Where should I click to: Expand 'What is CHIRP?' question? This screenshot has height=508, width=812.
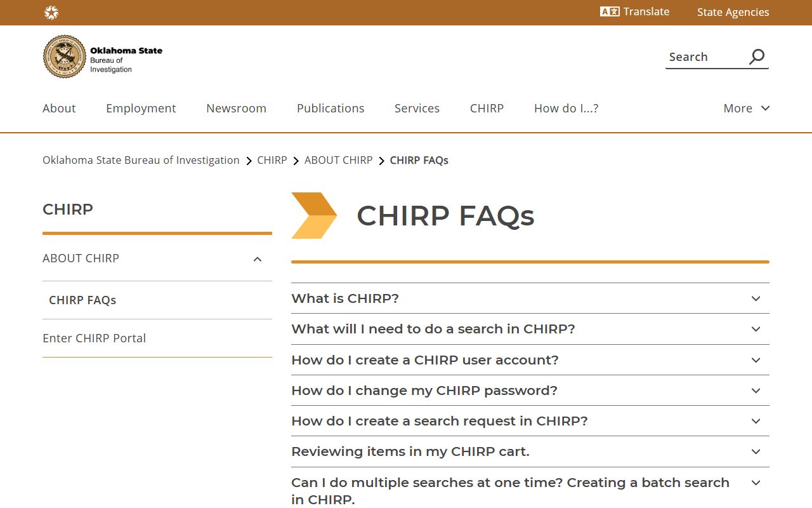(x=530, y=298)
